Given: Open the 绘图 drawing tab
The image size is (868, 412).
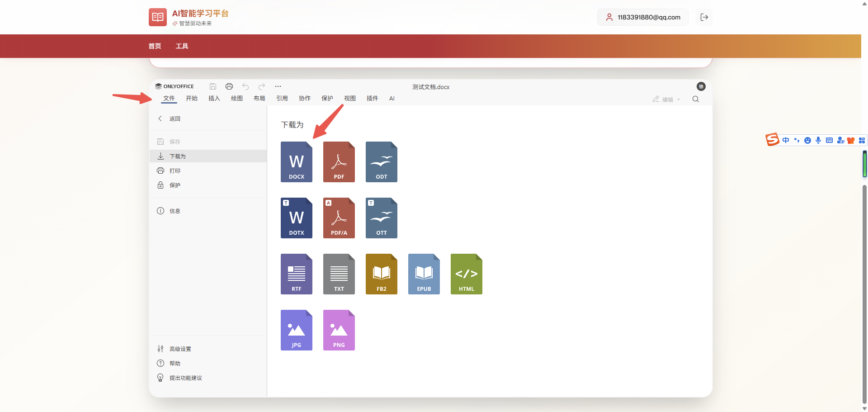Looking at the screenshot, I should pyautogui.click(x=237, y=99).
